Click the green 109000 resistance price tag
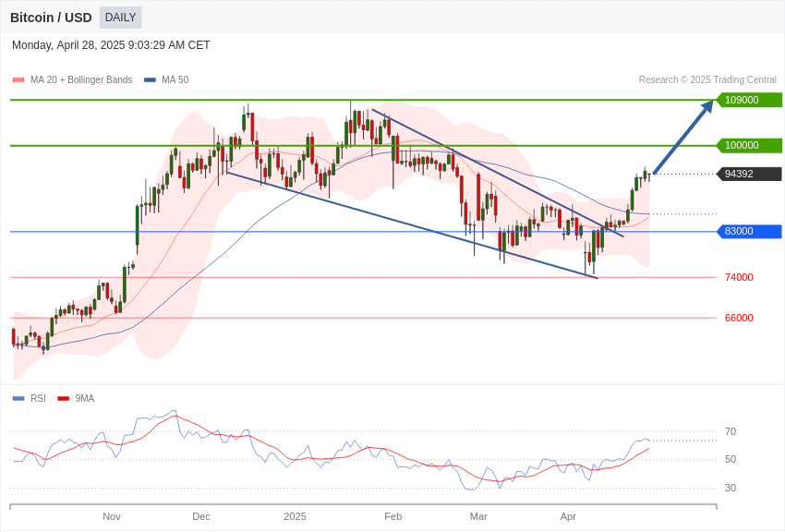This screenshot has width=785, height=532. point(749,100)
